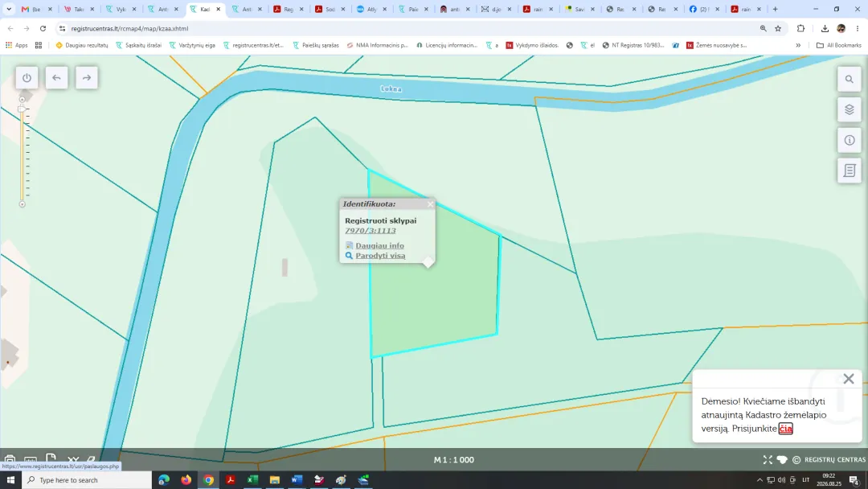The width and height of the screenshot is (868, 489).
Task: Click the Registrų centras footer link
Action: (835, 460)
